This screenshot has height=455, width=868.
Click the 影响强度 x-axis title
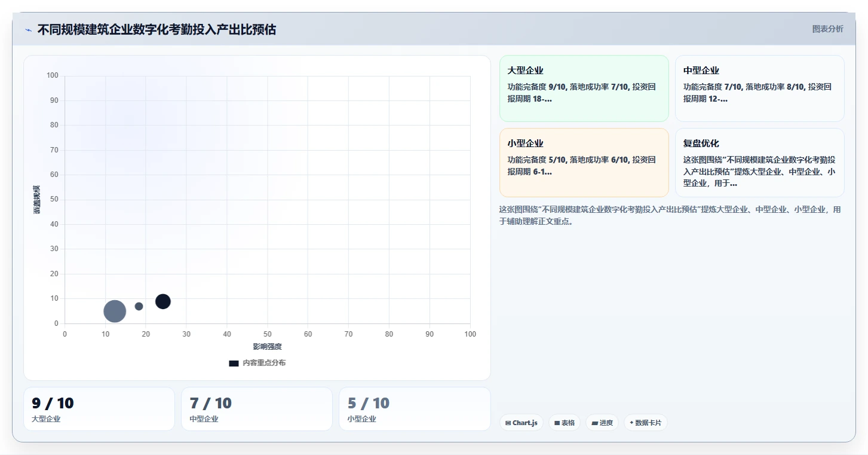click(x=267, y=347)
